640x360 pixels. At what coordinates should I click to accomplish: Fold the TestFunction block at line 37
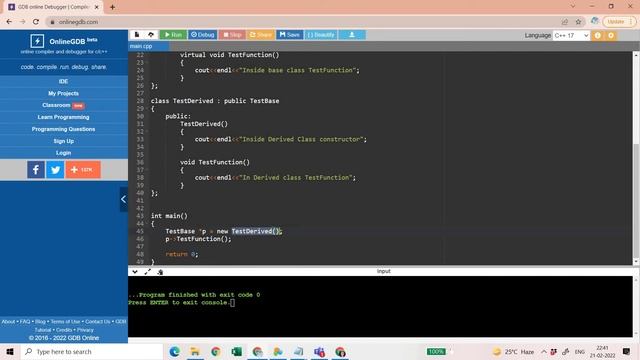tap(147, 170)
